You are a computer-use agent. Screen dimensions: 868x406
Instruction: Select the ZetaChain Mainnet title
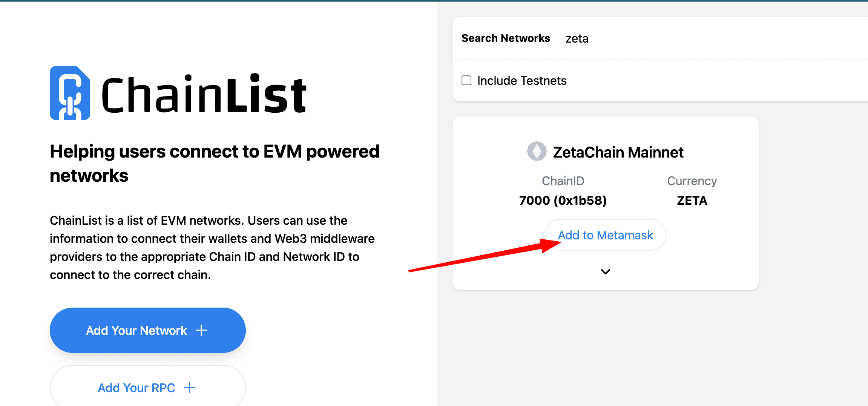point(618,152)
